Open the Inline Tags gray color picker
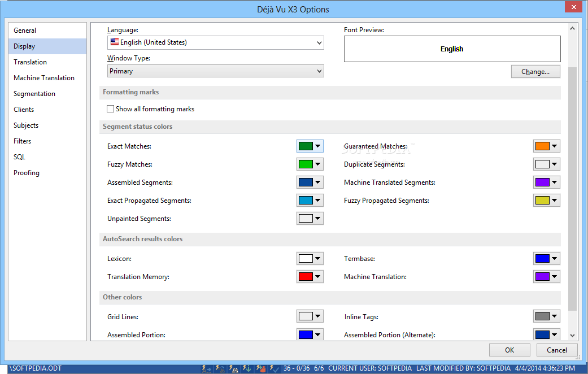 pyautogui.click(x=546, y=316)
